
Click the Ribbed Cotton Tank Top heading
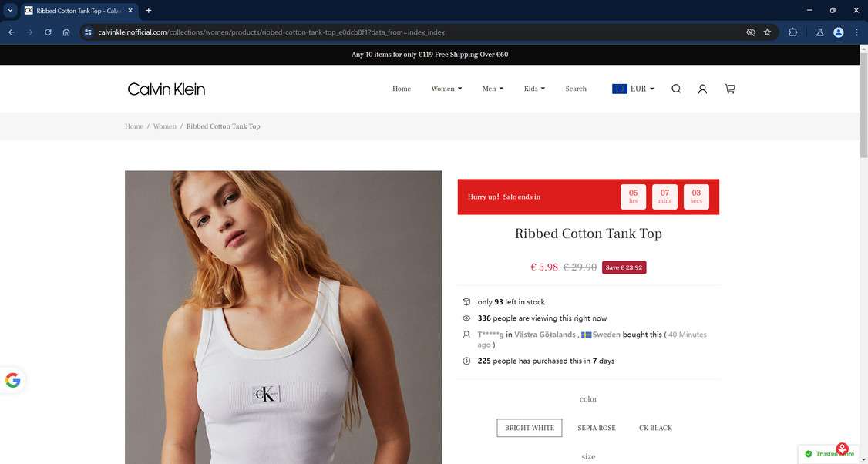pos(588,234)
